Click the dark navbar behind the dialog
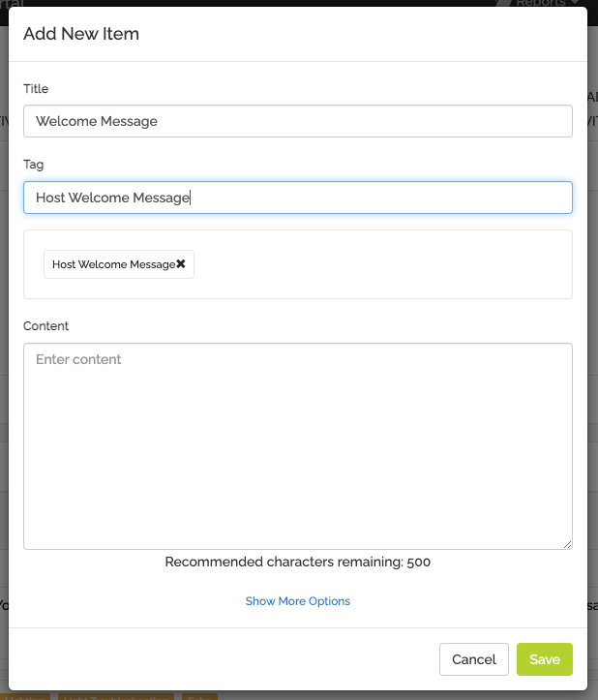The height and width of the screenshot is (700, 598). pos(268,3)
